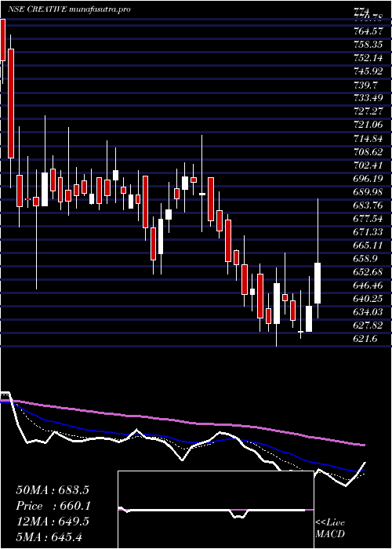Select the 733.49 price axis label
This screenshot has width=392, height=549.
pos(368,98)
